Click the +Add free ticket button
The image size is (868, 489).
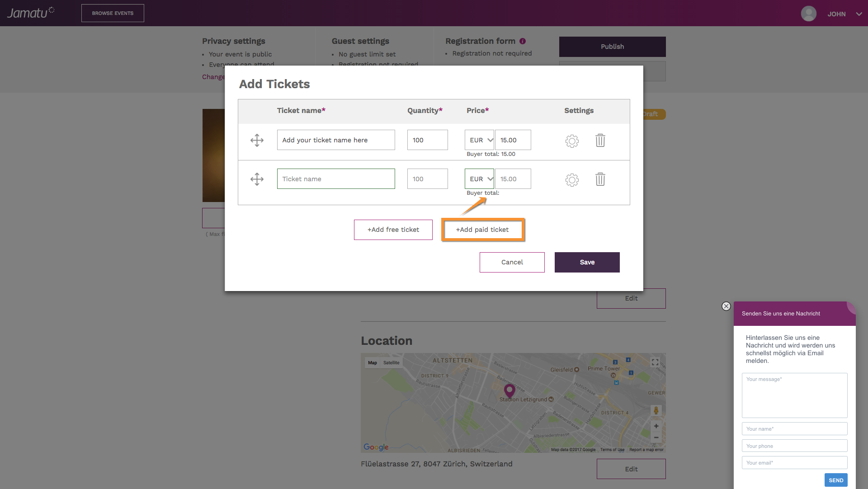393,230
